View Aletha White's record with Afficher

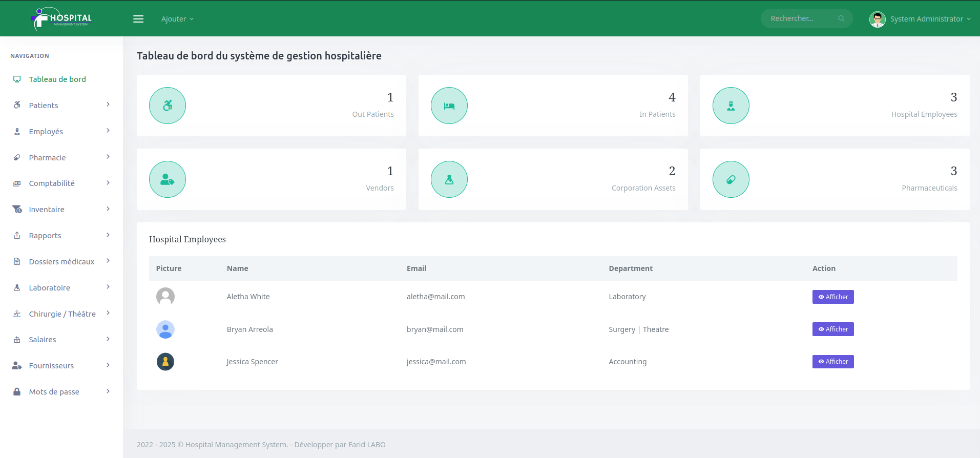(833, 297)
